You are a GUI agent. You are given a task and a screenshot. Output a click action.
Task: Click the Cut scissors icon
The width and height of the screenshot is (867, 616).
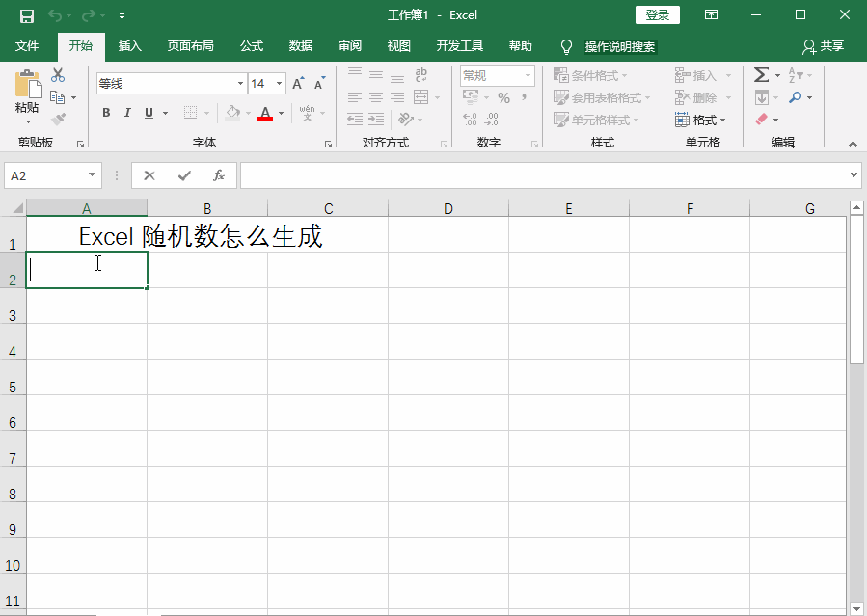pyautogui.click(x=58, y=75)
